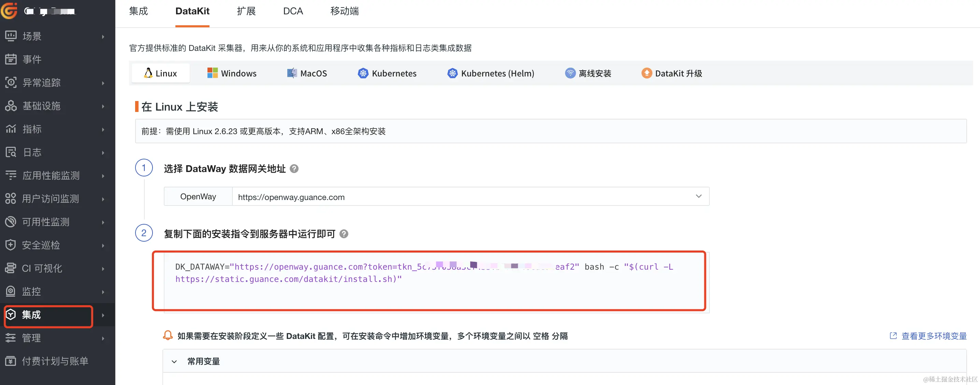Click the Infrastructure (基础设施) sidebar icon
980x385 pixels.
pos(11,106)
